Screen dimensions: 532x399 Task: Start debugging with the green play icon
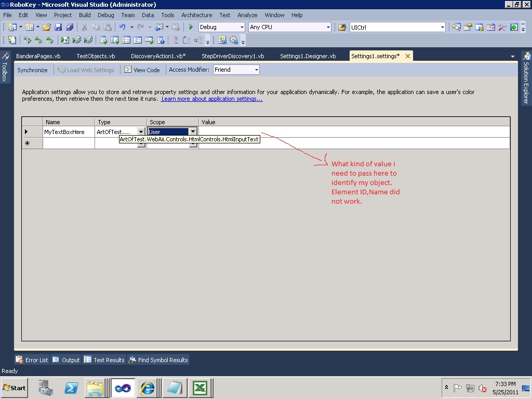click(x=191, y=27)
